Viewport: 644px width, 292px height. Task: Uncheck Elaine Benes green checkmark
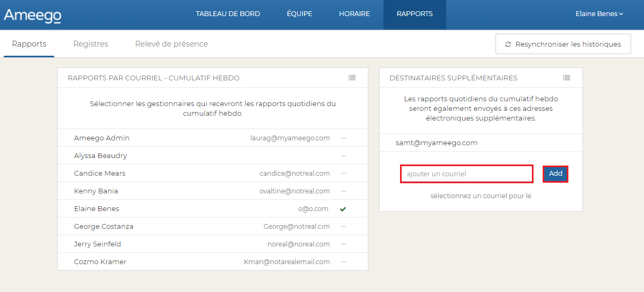(x=343, y=209)
